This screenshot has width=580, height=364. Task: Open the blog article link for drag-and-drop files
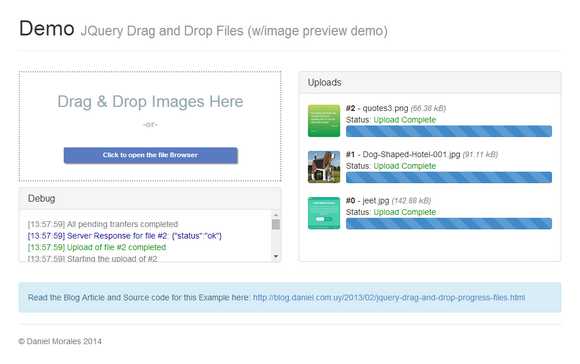(389, 298)
